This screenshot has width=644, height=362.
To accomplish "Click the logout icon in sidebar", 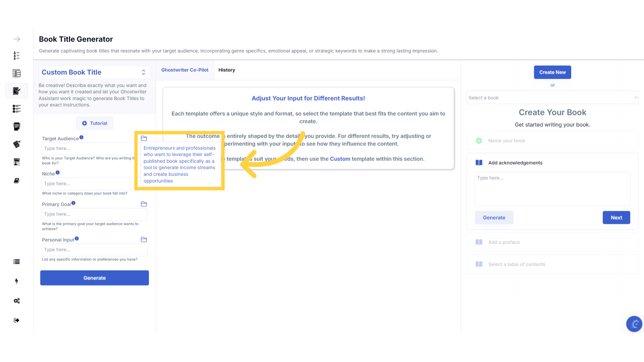I will point(17,320).
